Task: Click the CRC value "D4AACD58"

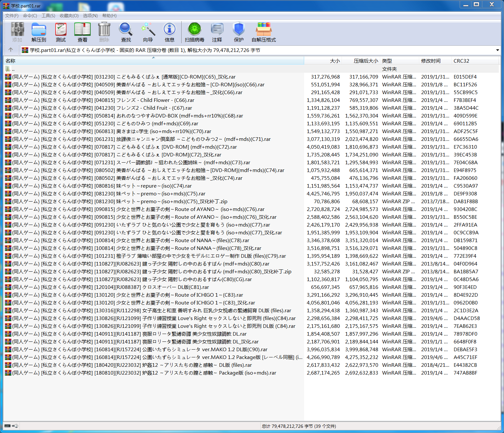Action: click(467, 318)
